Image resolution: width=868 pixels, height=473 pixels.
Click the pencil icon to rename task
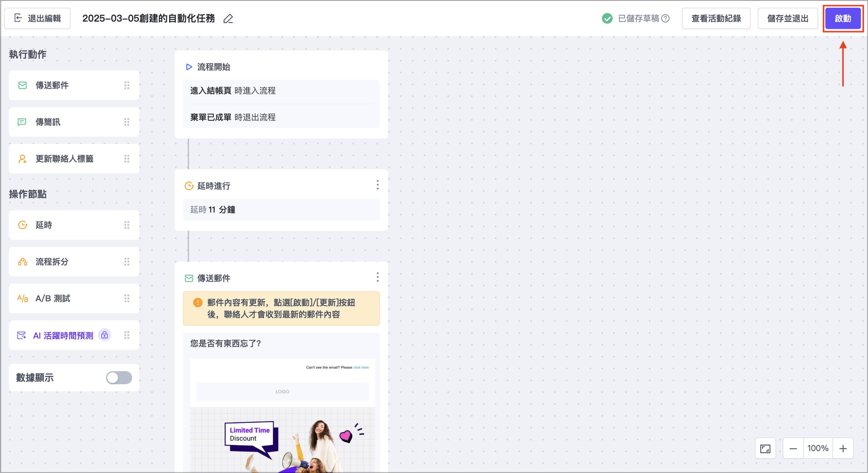(228, 19)
